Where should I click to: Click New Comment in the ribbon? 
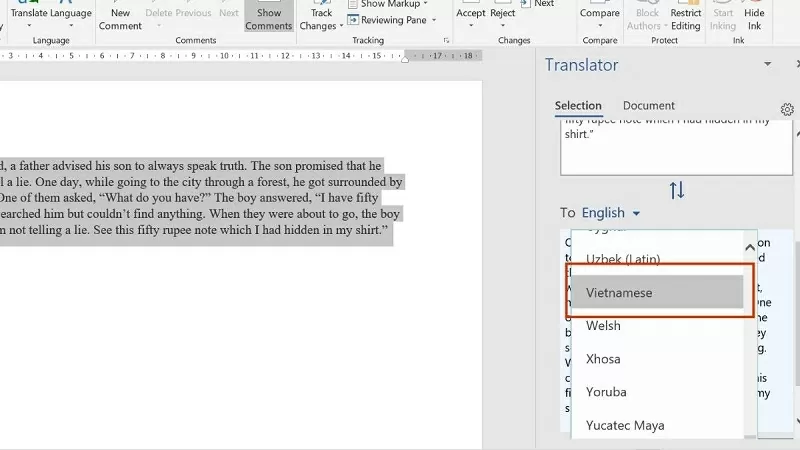(120, 18)
